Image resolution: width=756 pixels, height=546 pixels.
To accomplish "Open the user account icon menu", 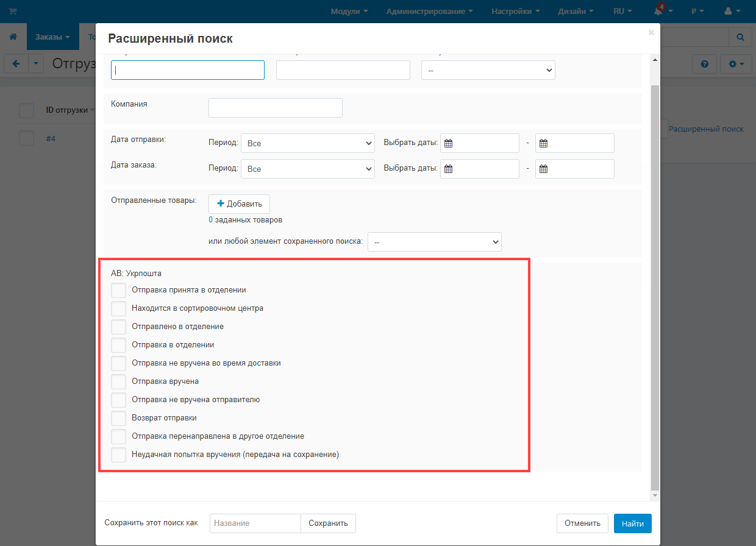I will pos(728,11).
